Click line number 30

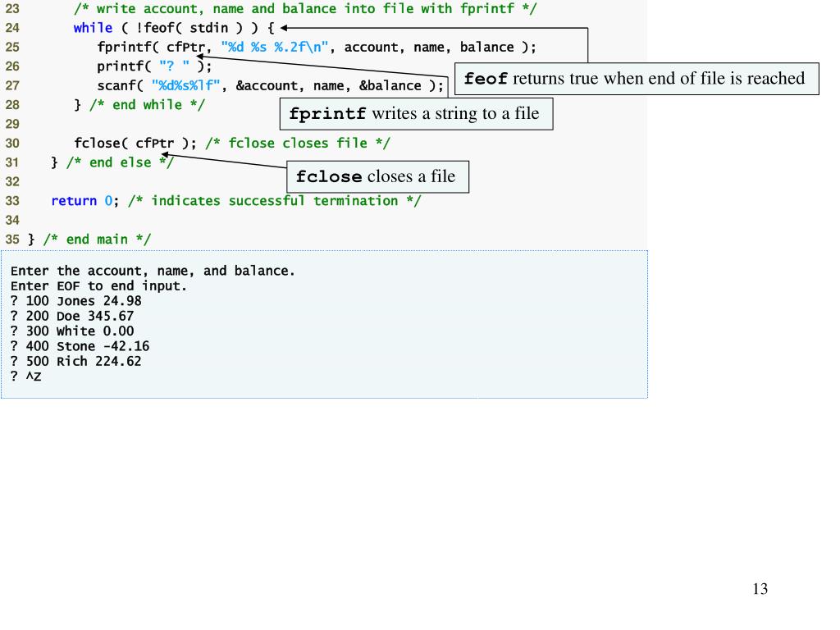click(12, 143)
